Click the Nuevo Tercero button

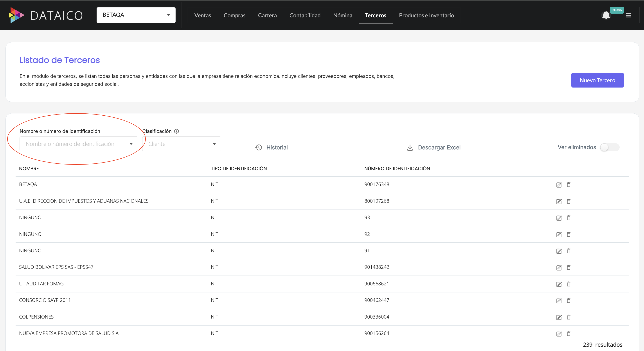tap(597, 80)
